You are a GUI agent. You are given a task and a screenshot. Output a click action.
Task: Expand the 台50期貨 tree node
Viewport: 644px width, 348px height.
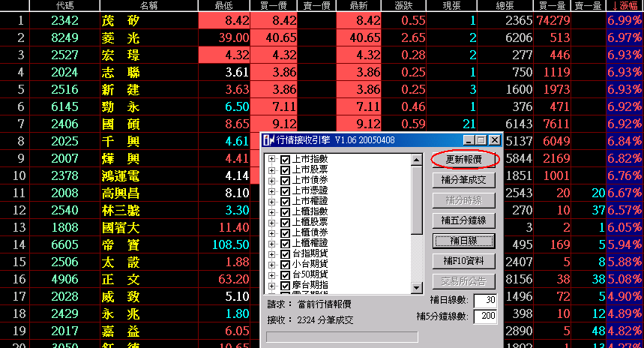(271, 274)
